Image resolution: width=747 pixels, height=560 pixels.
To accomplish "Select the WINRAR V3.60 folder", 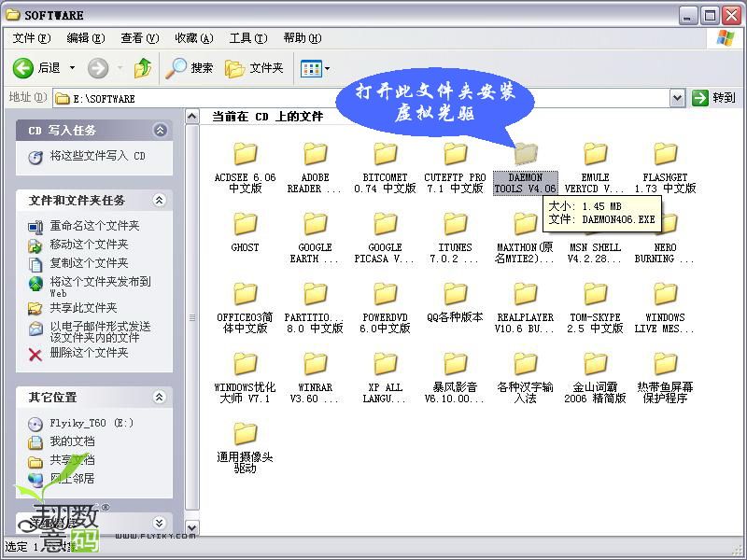I will tap(315, 378).
